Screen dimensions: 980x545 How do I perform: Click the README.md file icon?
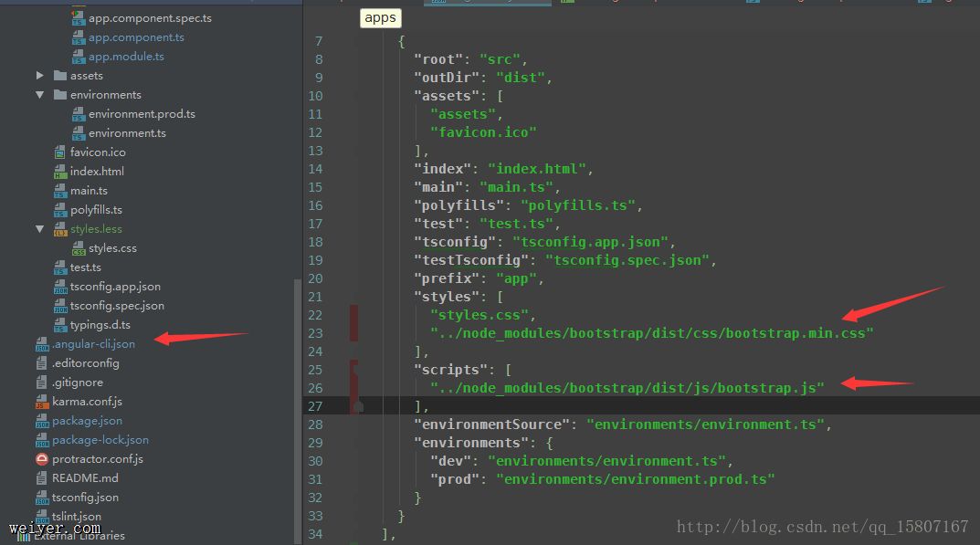pyautogui.click(x=42, y=478)
